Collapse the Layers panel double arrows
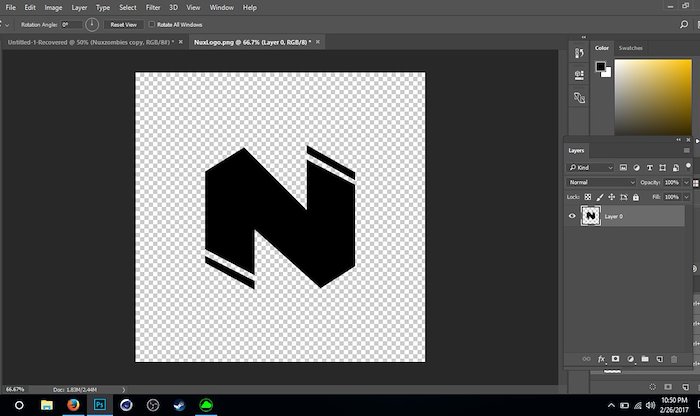This screenshot has height=416, width=700. click(679, 140)
